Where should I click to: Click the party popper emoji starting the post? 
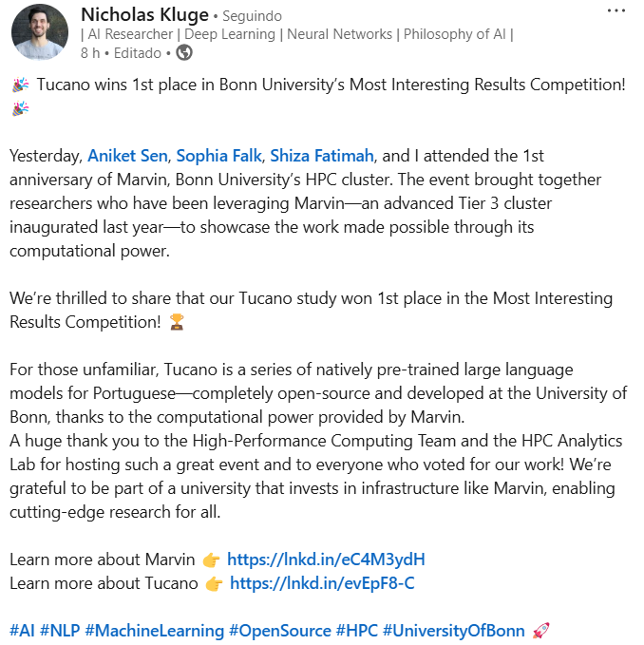pos(20,85)
